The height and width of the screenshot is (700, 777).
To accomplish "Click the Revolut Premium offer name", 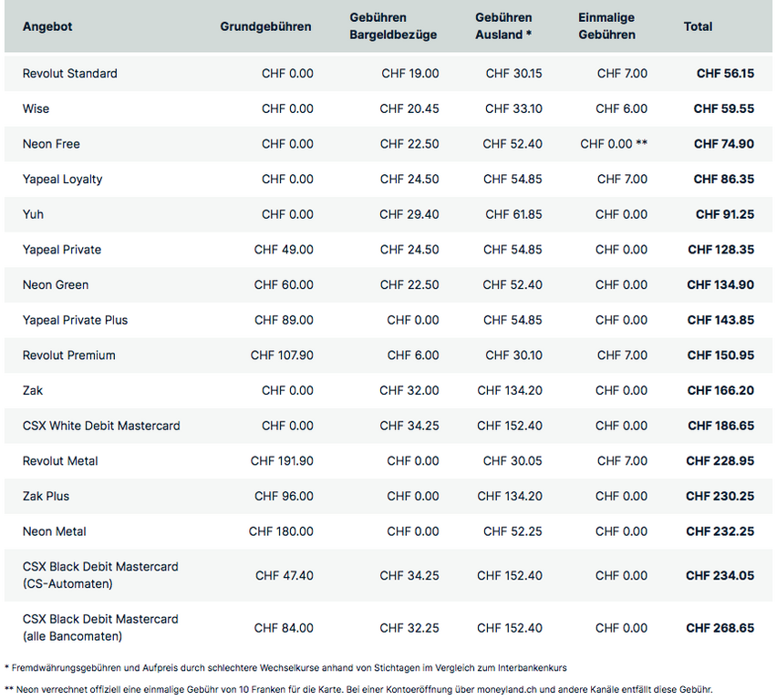I will [69, 355].
